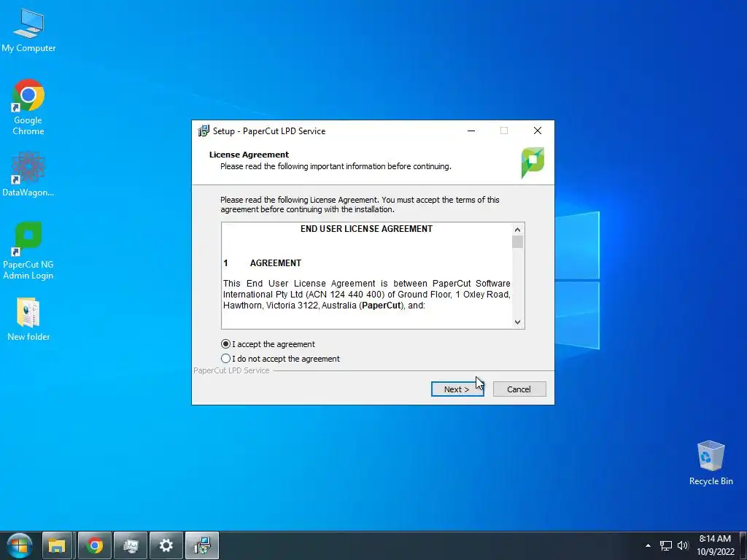Launch Google Chrome from the desktop
Image resolution: width=747 pixels, height=560 pixels.
click(x=28, y=106)
